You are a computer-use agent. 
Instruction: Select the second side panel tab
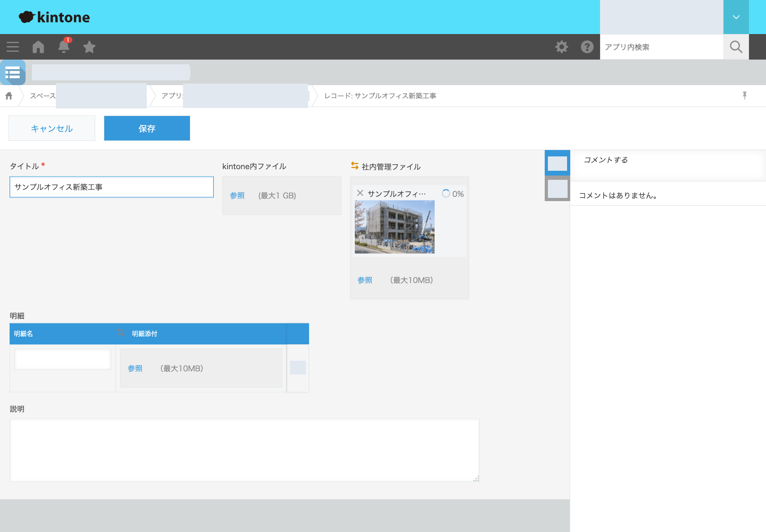tap(557, 188)
